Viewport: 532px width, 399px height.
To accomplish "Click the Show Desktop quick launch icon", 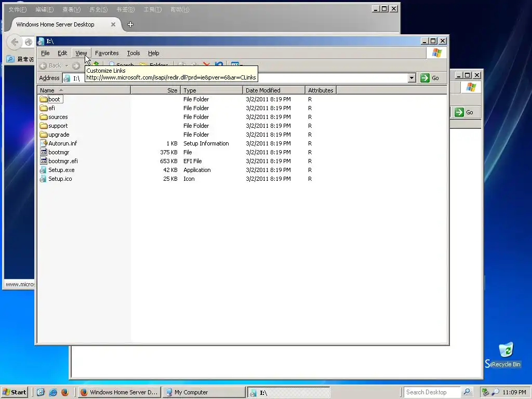I will tap(41, 392).
